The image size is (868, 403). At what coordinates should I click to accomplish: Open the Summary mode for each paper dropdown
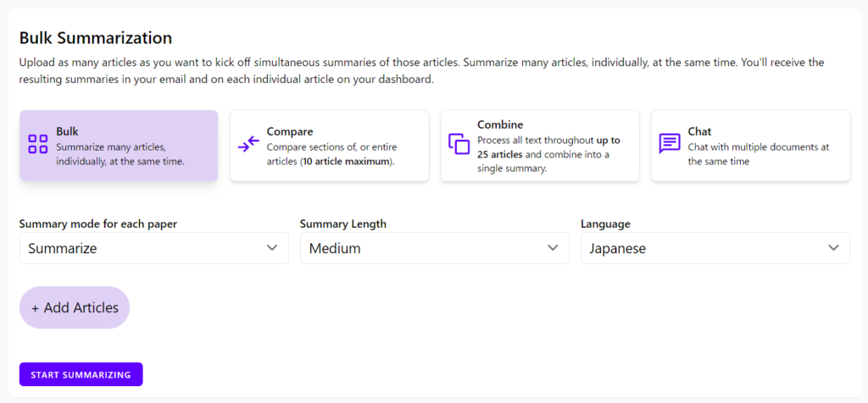coord(154,248)
